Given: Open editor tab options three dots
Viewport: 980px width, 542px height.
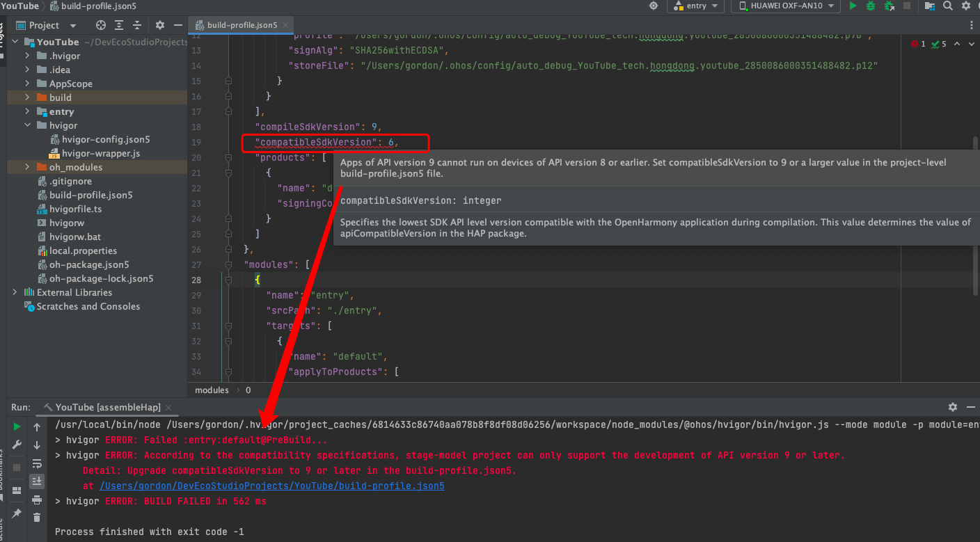Looking at the screenshot, I should 972,25.
